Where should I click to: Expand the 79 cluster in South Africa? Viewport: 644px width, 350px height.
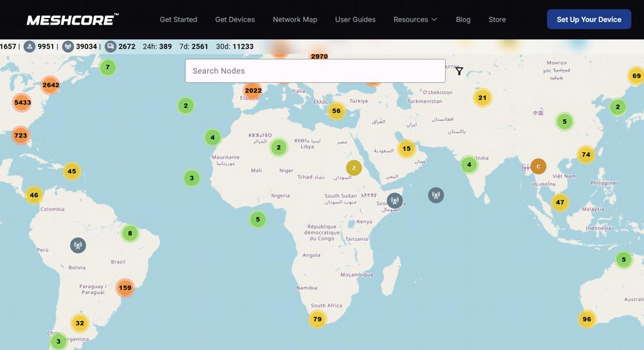coord(317,319)
